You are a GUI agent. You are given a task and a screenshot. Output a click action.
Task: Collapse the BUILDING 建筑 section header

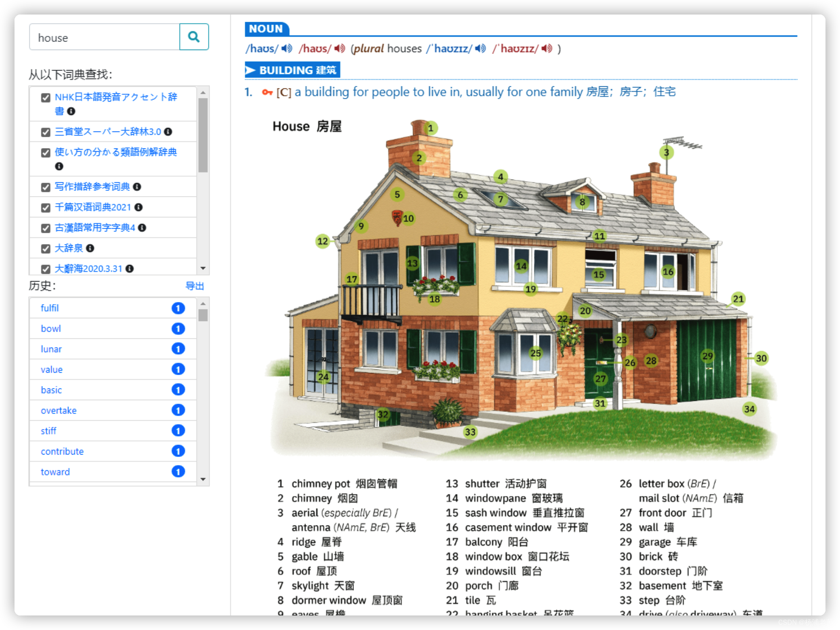(x=293, y=70)
